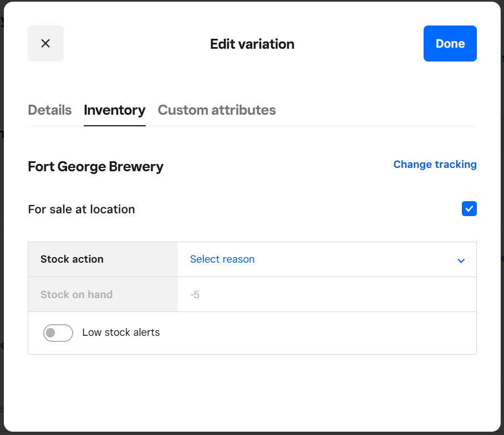The image size is (504, 435).
Task: Click the Edit variation title
Action: (252, 44)
